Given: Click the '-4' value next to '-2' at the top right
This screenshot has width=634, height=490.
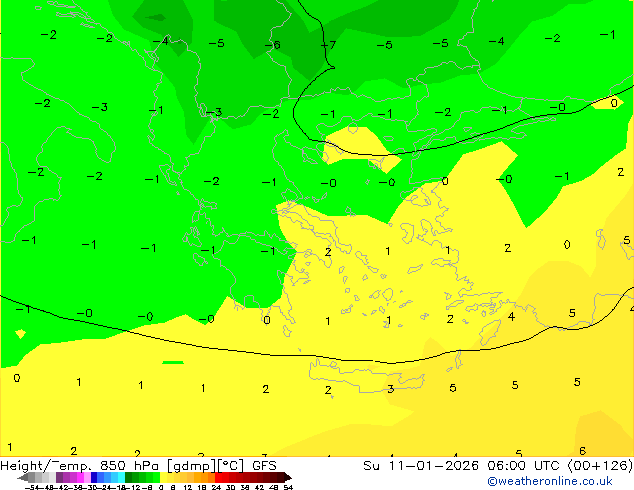Looking at the screenshot, I should coord(497,41).
